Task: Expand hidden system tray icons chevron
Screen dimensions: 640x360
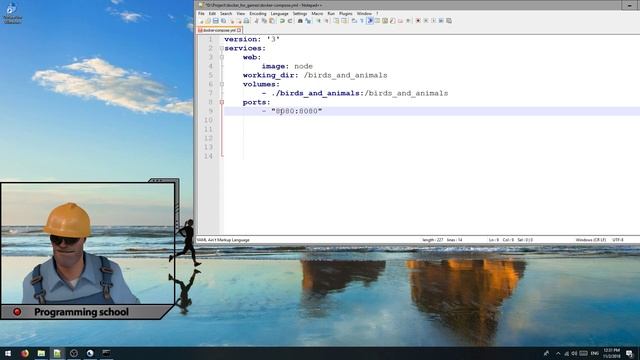Action: tap(558, 353)
